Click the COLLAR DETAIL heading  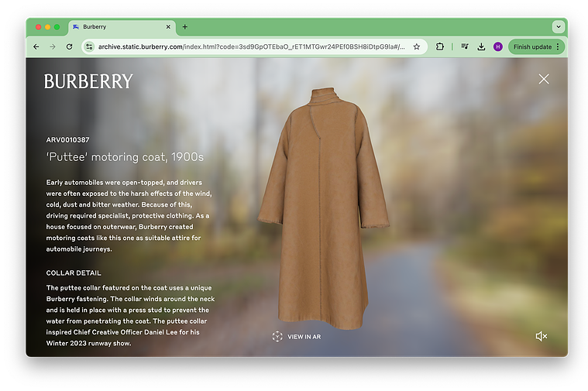click(x=74, y=273)
